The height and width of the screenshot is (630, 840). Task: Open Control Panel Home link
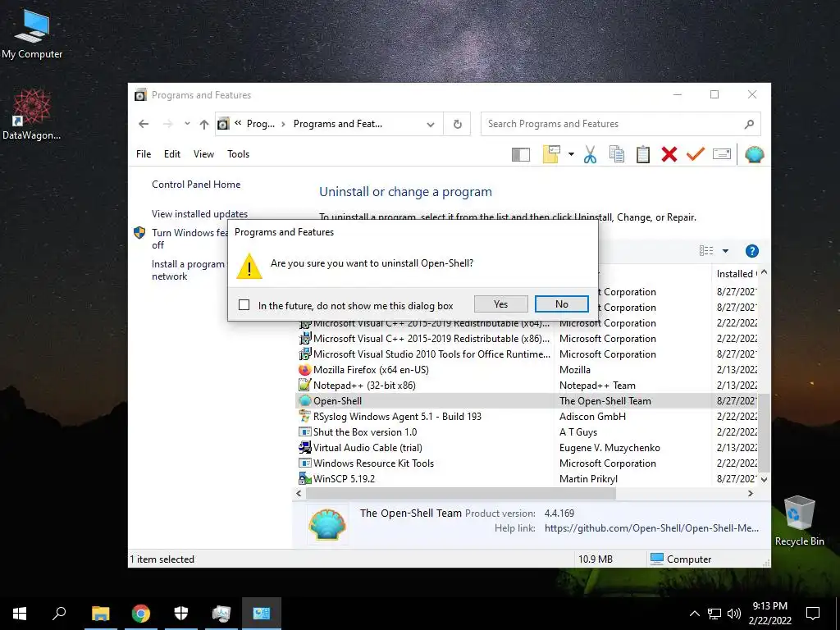pos(196,185)
